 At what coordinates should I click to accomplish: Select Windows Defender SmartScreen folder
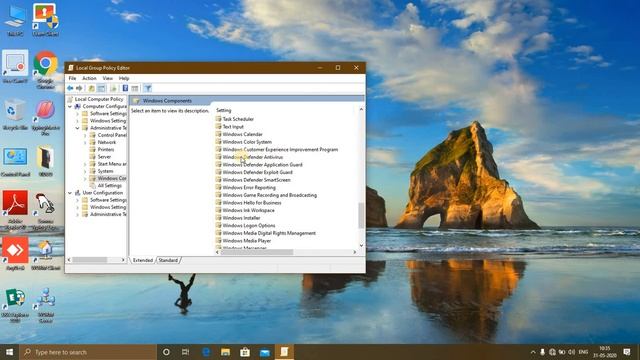point(256,180)
